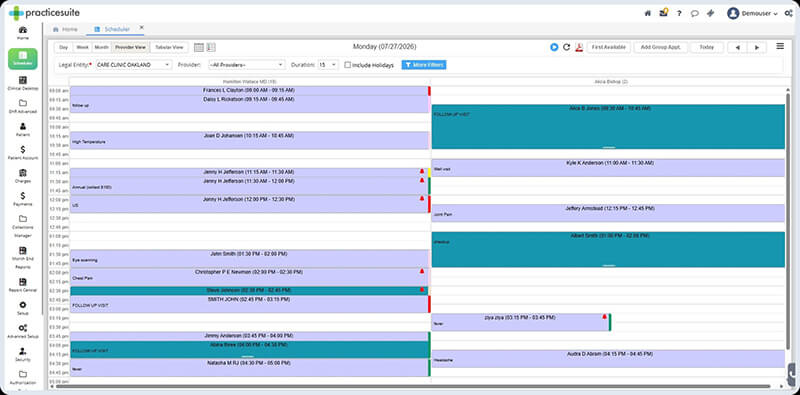Click the lightning bolt quick actions icon
This screenshot has height=395, width=800.
(x=710, y=13)
